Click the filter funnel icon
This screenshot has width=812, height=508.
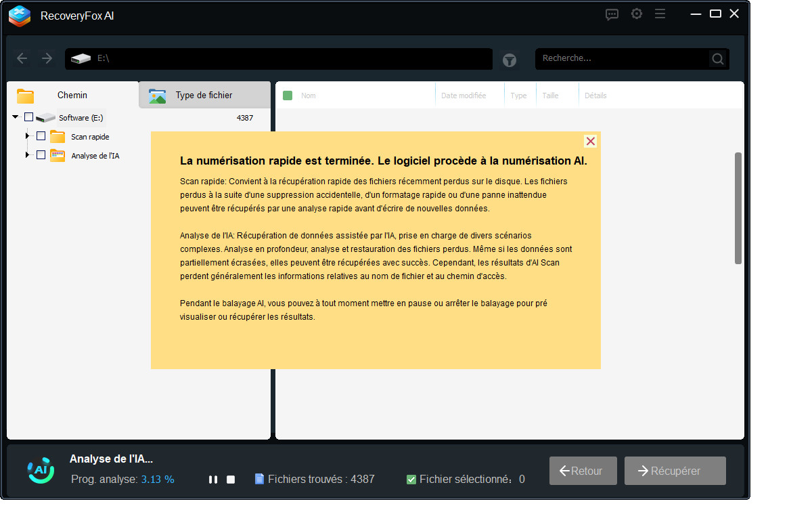[509, 60]
